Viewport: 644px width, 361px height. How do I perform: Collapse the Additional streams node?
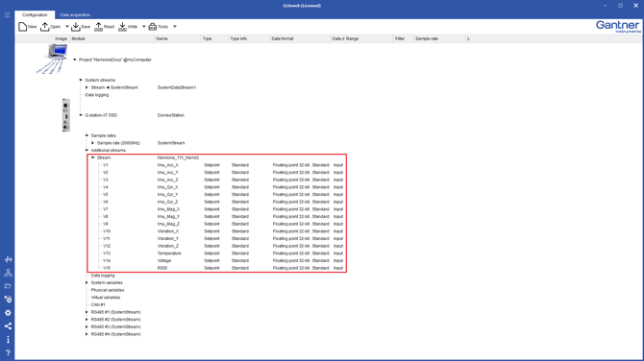click(87, 150)
